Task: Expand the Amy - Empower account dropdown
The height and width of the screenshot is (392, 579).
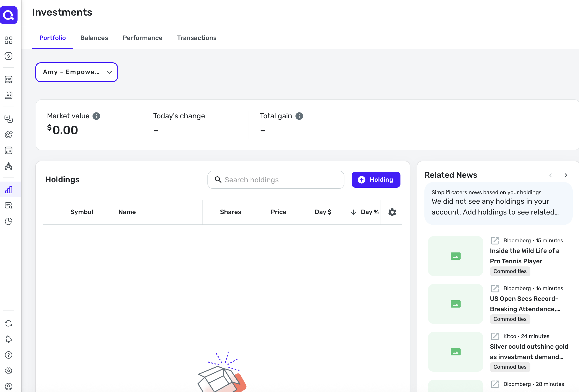Action: 76,72
